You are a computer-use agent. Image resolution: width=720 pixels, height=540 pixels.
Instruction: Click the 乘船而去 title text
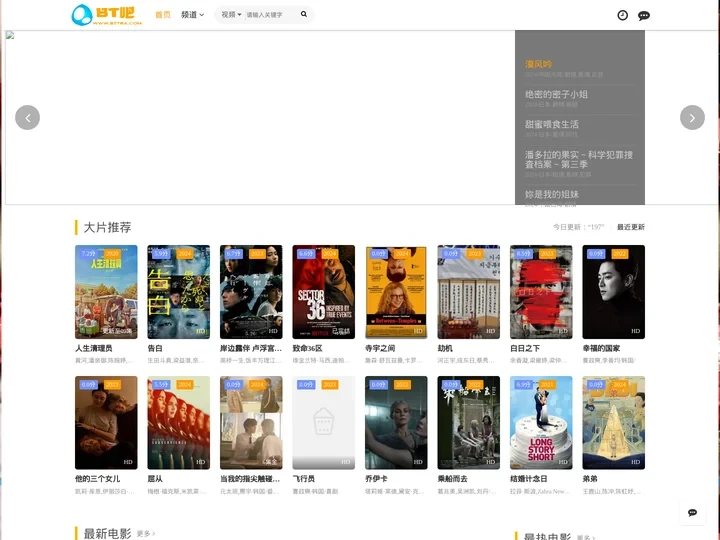click(452, 478)
